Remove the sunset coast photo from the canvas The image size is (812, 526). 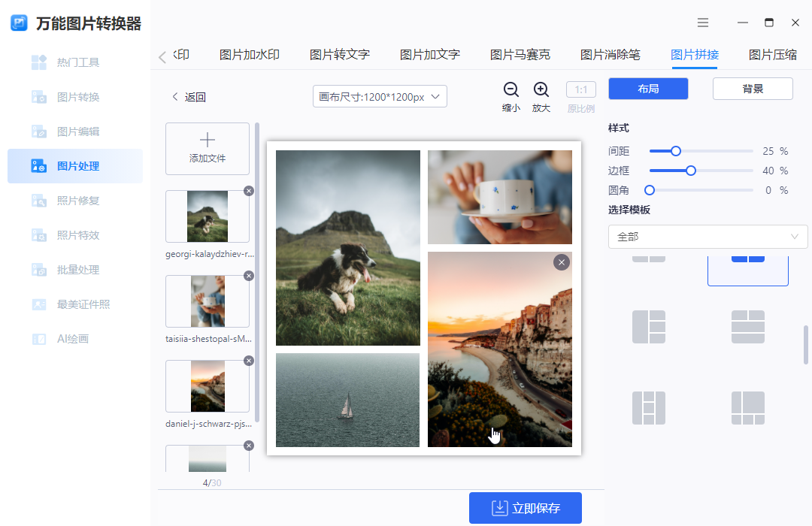click(562, 261)
